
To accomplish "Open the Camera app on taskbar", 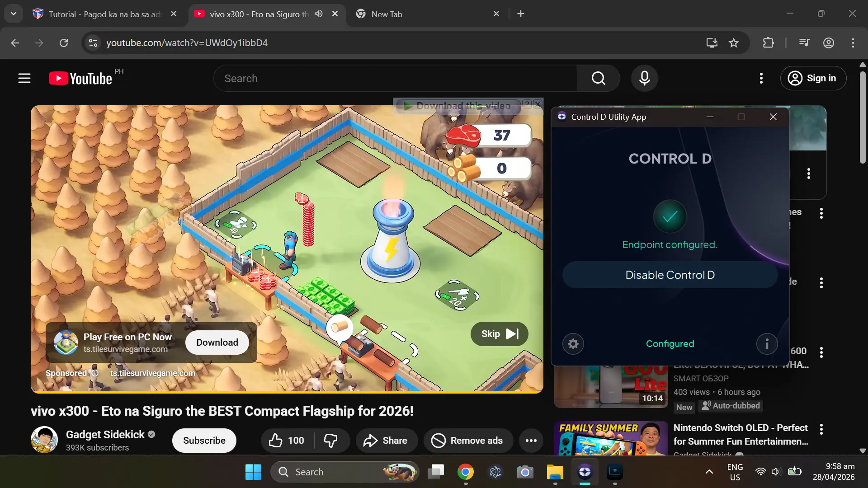I will click(525, 472).
